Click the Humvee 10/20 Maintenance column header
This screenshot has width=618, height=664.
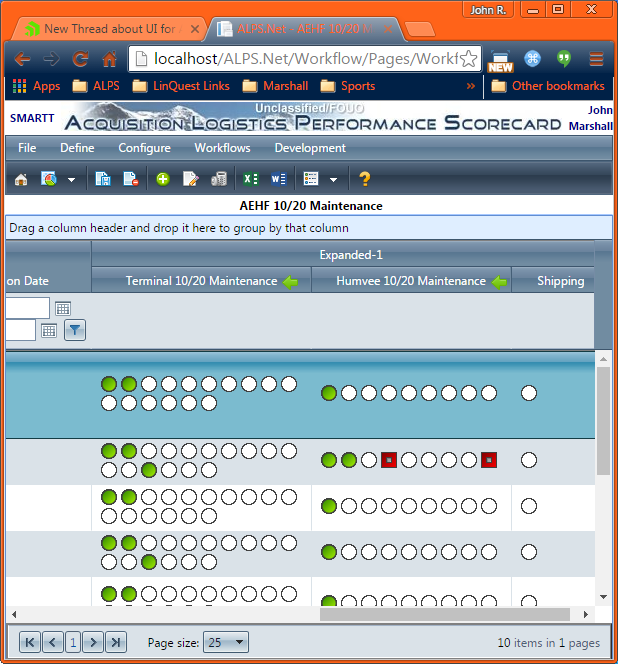pyautogui.click(x=411, y=281)
